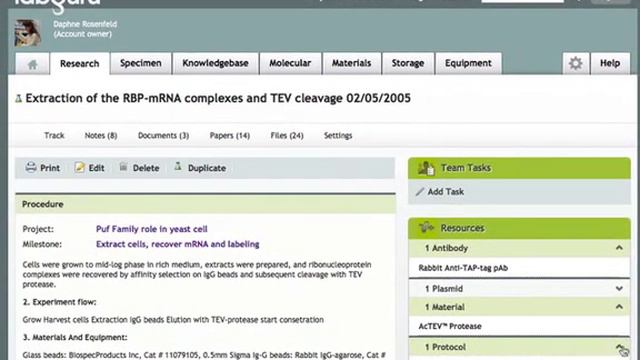Open the Equipment tab
640x360 pixels.
[x=468, y=63]
